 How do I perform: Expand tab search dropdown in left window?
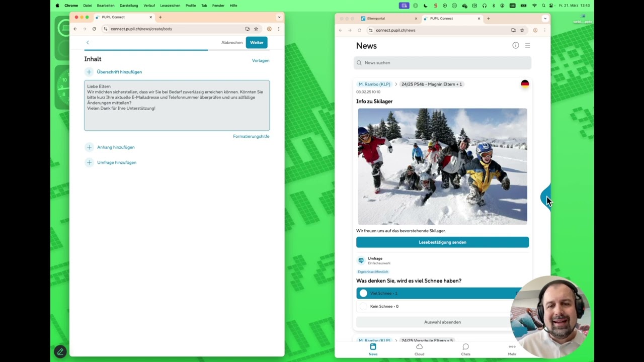[279, 17]
